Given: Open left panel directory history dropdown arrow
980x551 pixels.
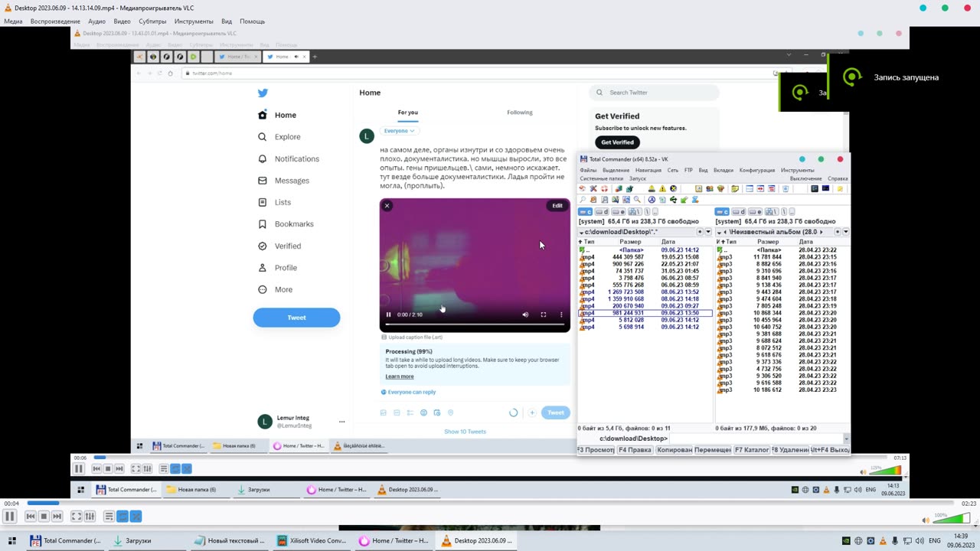Looking at the screenshot, I should click(707, 232).
